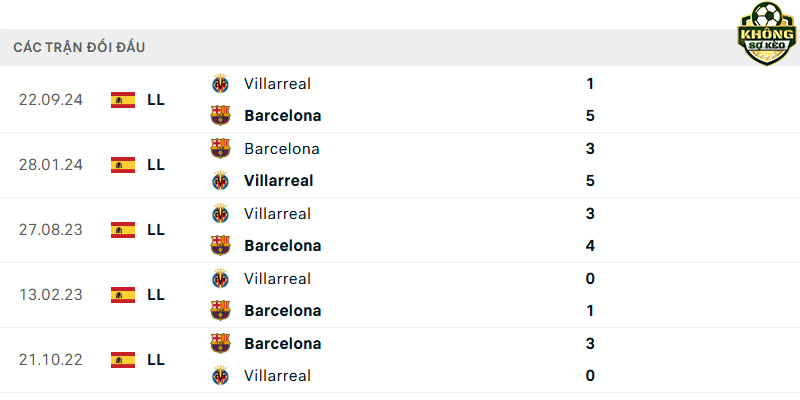This screenshot has height=400, width=800.
Task: Click the Không Sợ Kèo logo badge
Action: (x=767, y=33)
